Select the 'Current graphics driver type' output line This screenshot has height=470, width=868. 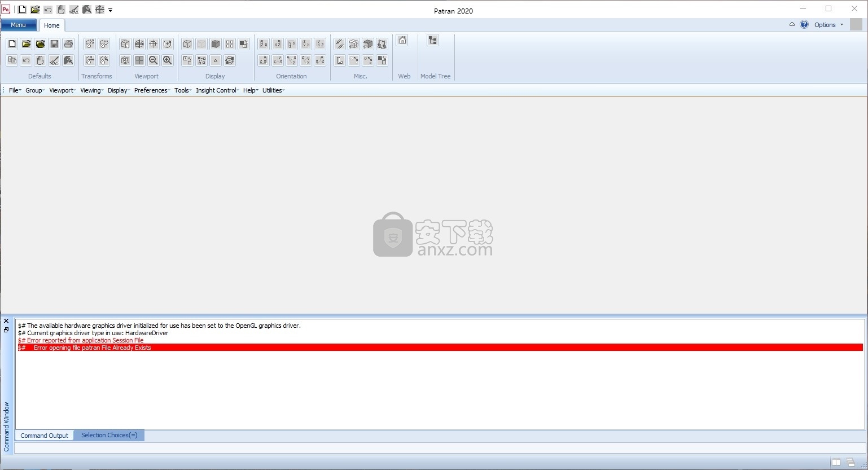pyautogui.click(x=93, y=333)
